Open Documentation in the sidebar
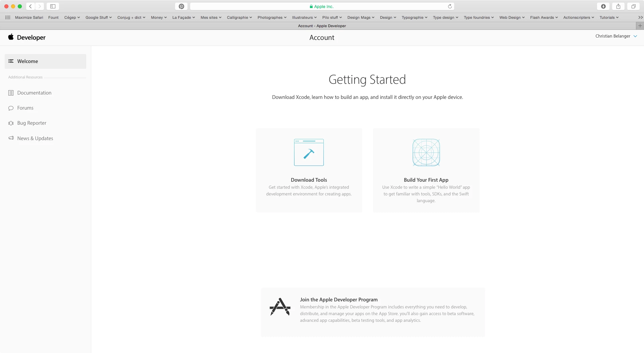This screenshot has height=353, width=644. point(34,93)
